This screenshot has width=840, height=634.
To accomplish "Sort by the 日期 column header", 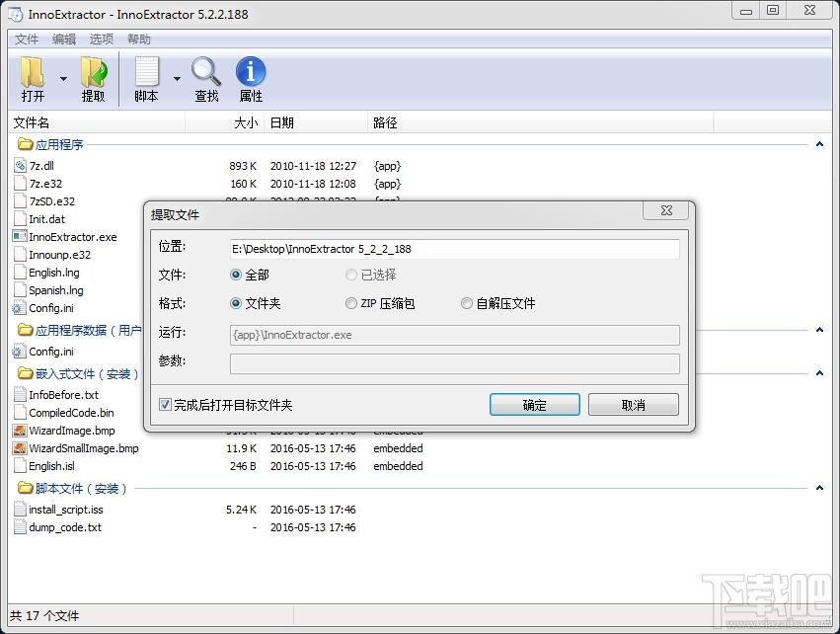I will (316, 122).
